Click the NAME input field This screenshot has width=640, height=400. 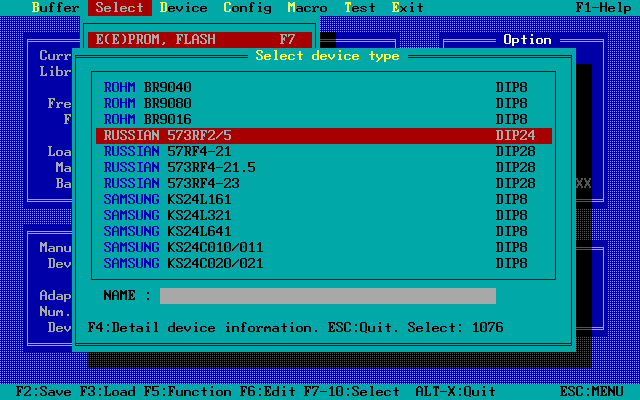pyautogui.click(x=328, y=296)
